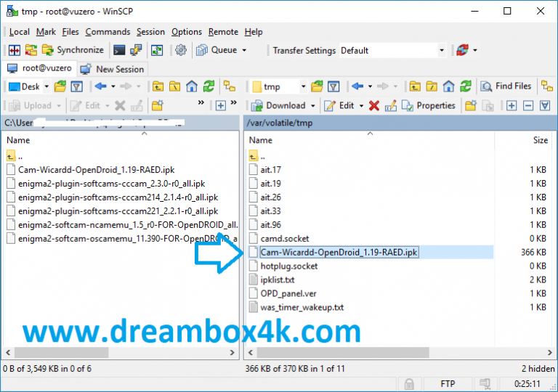Open the Help menu
The width and height of the screenshot is (558, 392).
254,32
